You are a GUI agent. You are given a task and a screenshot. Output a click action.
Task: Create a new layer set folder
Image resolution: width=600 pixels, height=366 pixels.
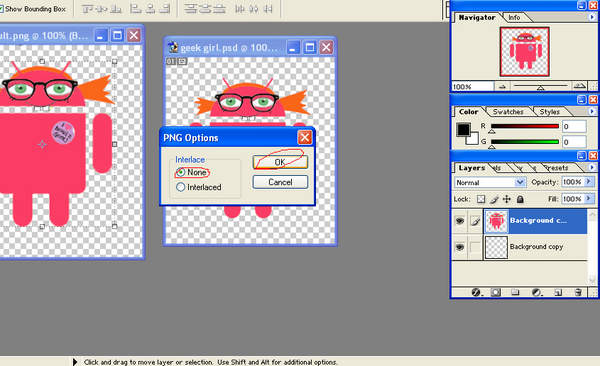[x=515, y=292]
